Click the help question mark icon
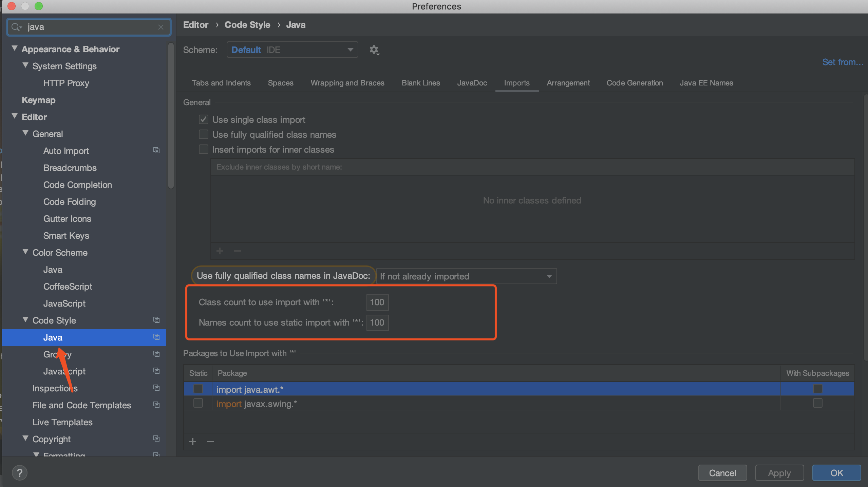Image resolution: width=868 pixels, height=487 pixels. pyautogui.click(x=20, y=473)
